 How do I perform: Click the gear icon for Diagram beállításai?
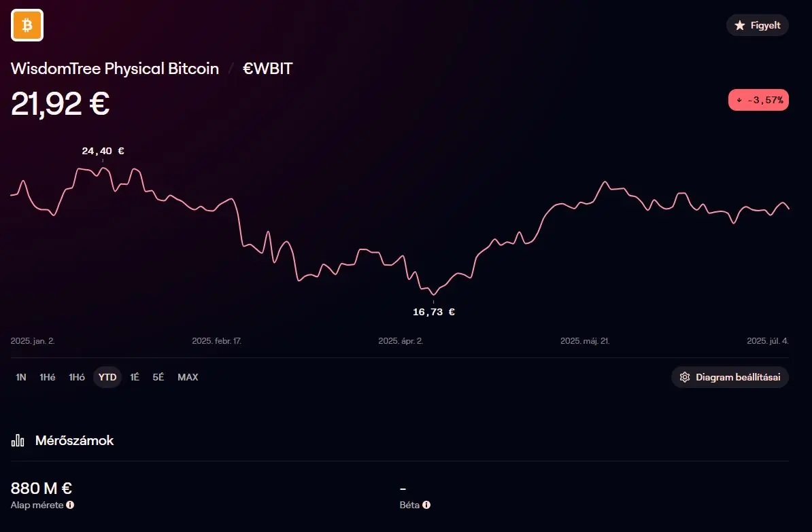pyautogui.click(x=685, y=377)
